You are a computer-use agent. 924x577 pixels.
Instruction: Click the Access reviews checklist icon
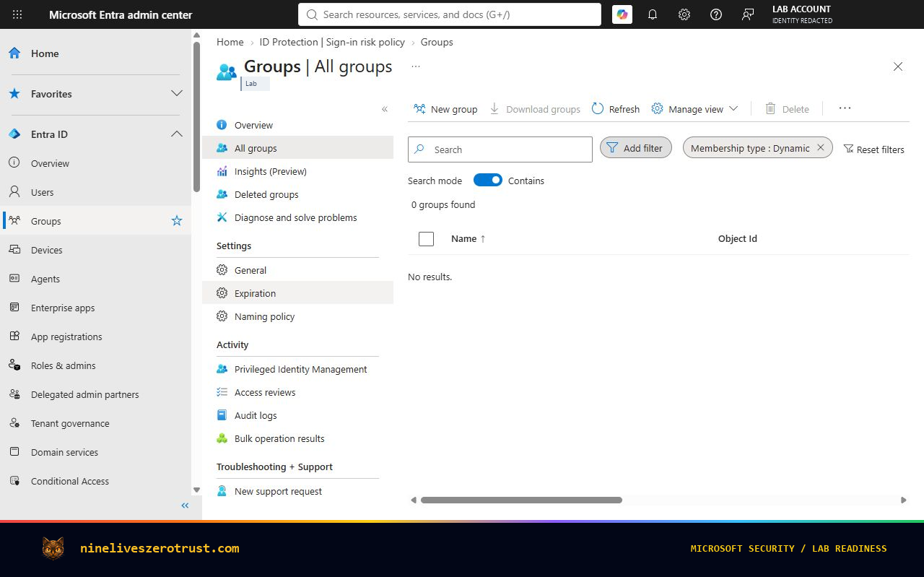pos(222,392)
